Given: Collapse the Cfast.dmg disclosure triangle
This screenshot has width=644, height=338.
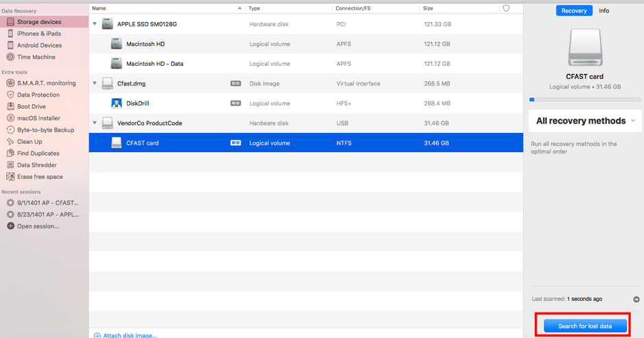Looking at the screenshot, I should [95, 84].
